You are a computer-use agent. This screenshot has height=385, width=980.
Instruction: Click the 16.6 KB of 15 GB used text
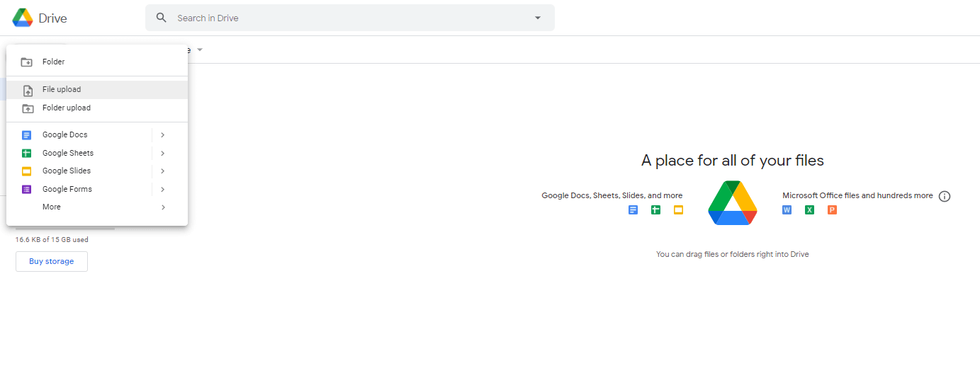(x=52, y=240)
